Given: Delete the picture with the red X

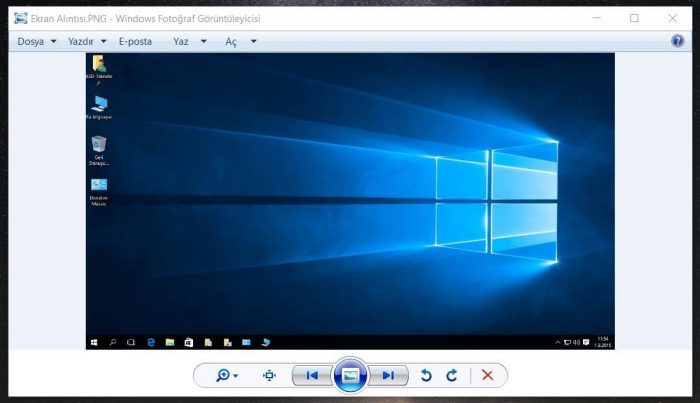Looking at the screenshot, I should (488, 375).
